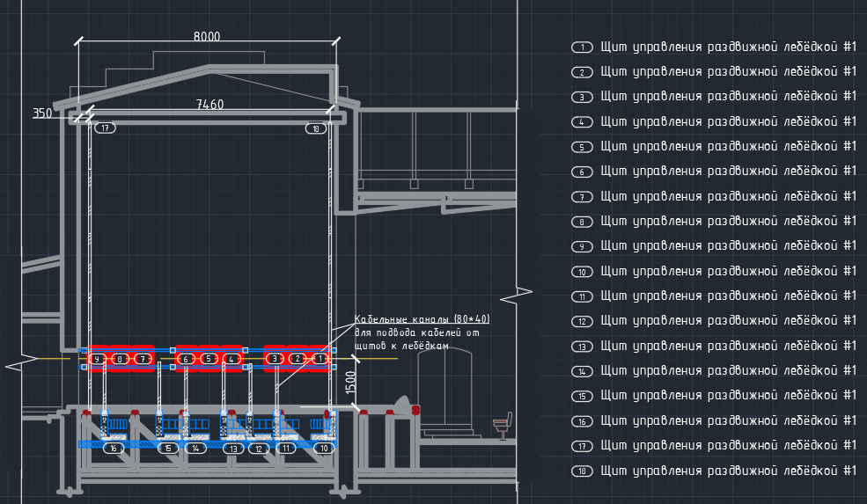867x504 pixels.
Task: Click the number 1 marker in the legend
Action: point(582,47)
